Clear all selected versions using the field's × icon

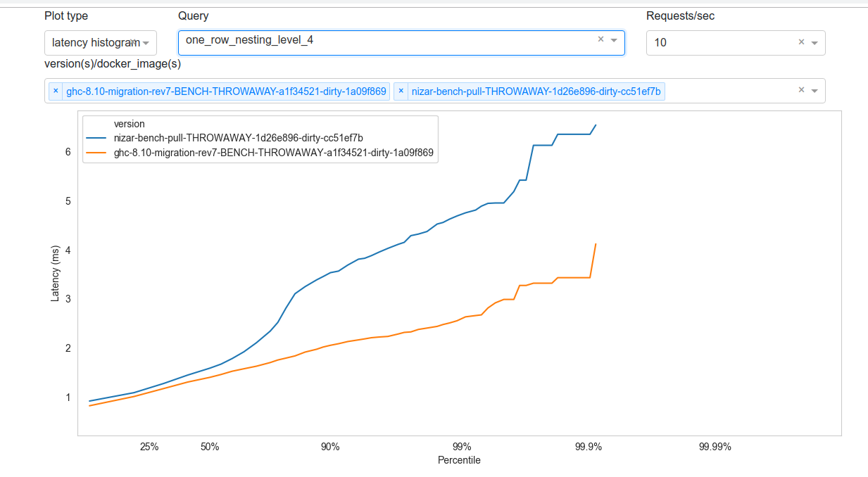[x=801, y=90]
